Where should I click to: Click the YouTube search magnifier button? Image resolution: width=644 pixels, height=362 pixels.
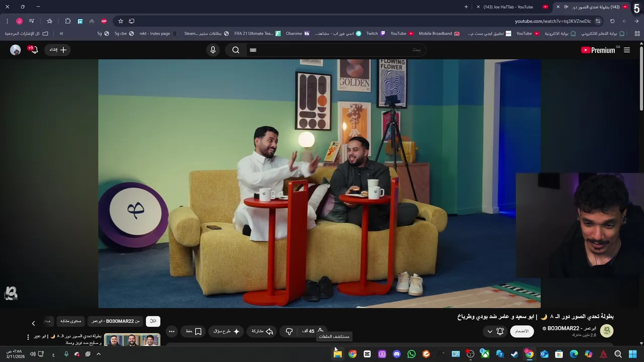click(x=235, y=50)
